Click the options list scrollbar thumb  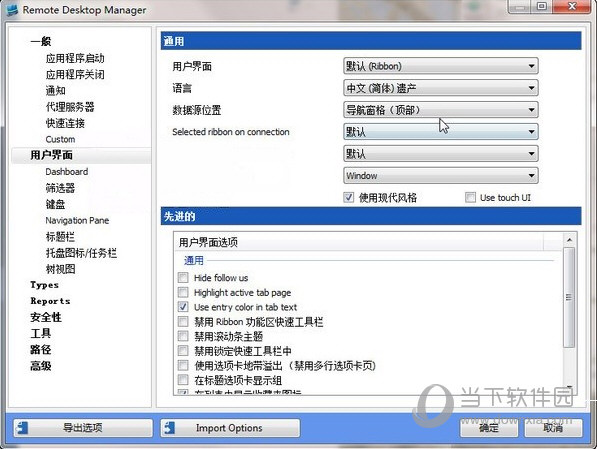click(569, 297)
